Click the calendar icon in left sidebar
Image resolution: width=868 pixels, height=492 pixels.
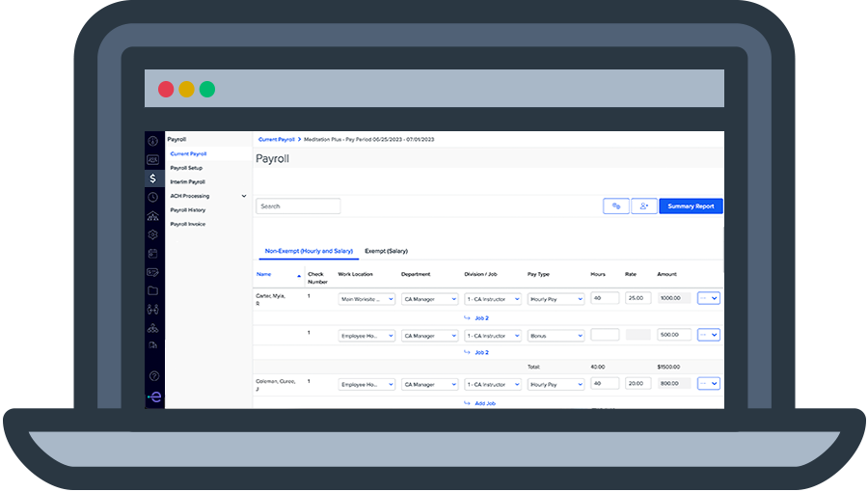[x=152, y=254]
